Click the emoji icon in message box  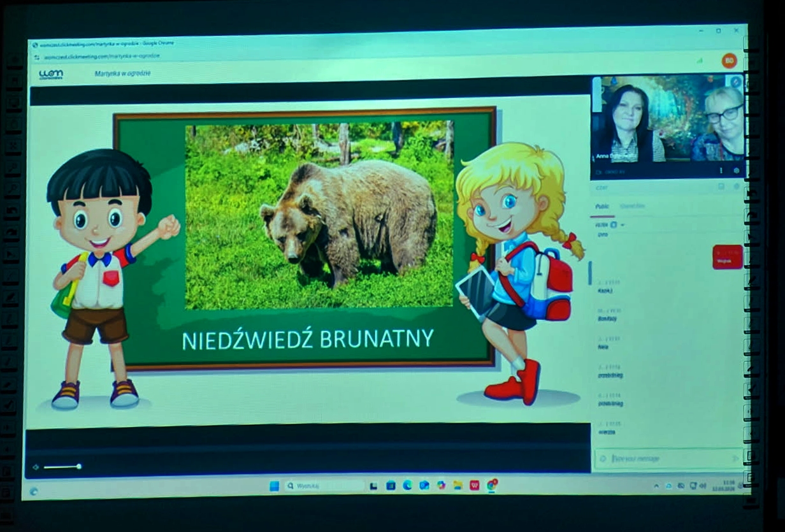[603, 458]
